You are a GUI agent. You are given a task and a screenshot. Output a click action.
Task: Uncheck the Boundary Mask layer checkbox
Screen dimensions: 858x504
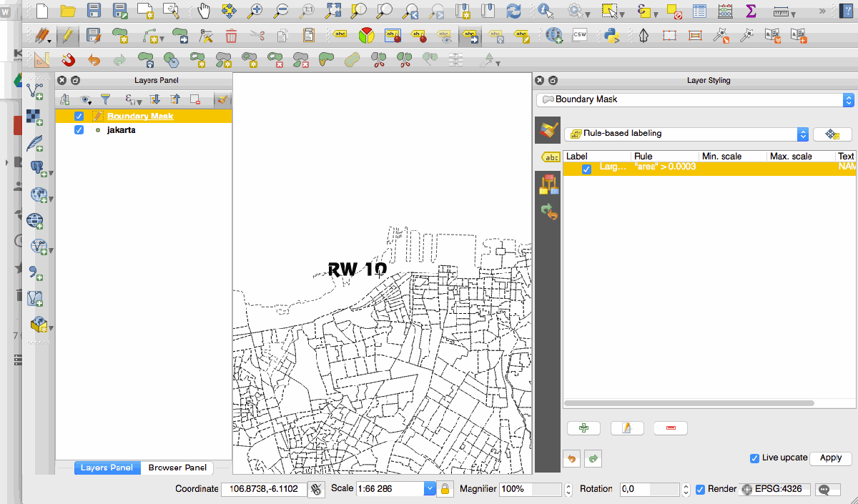click(79, 116)
